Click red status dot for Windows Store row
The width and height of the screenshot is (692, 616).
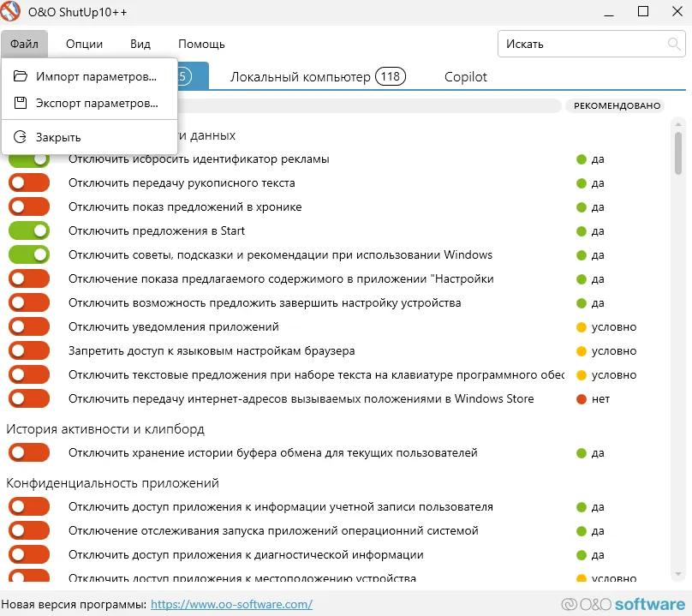pyautogui.click(x=581, y=399)
